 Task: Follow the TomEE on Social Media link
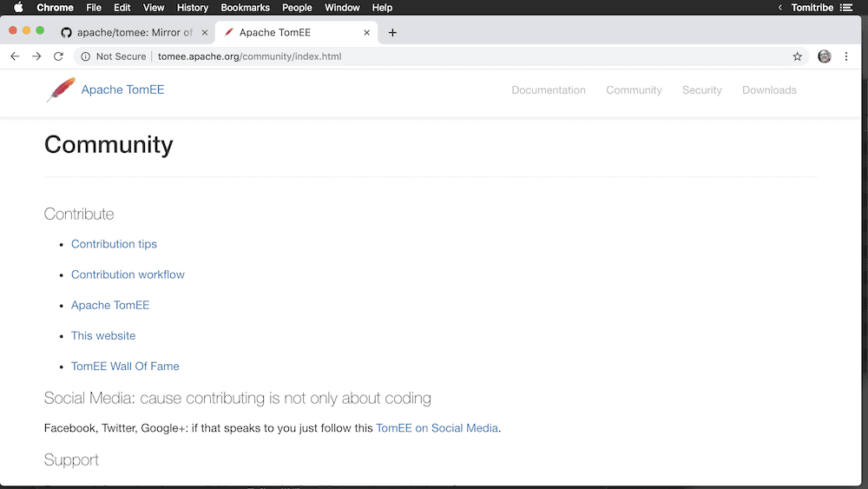click(x=437, y=428)
